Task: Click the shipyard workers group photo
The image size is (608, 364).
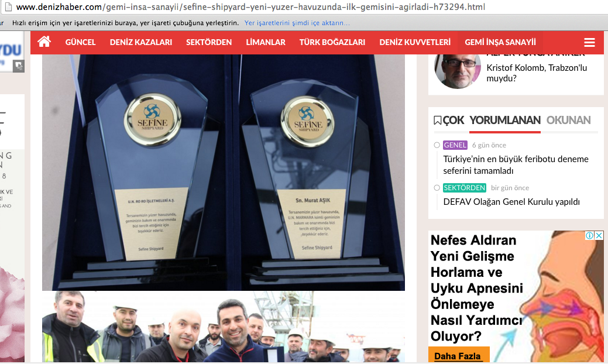Action: tap(224, 327)
